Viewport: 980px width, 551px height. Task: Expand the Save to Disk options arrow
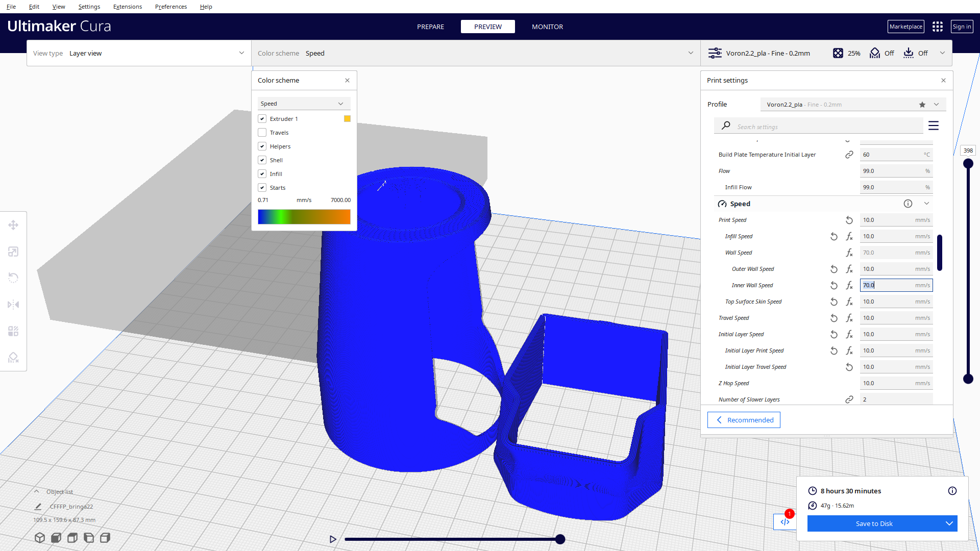[x=949, y=523]
